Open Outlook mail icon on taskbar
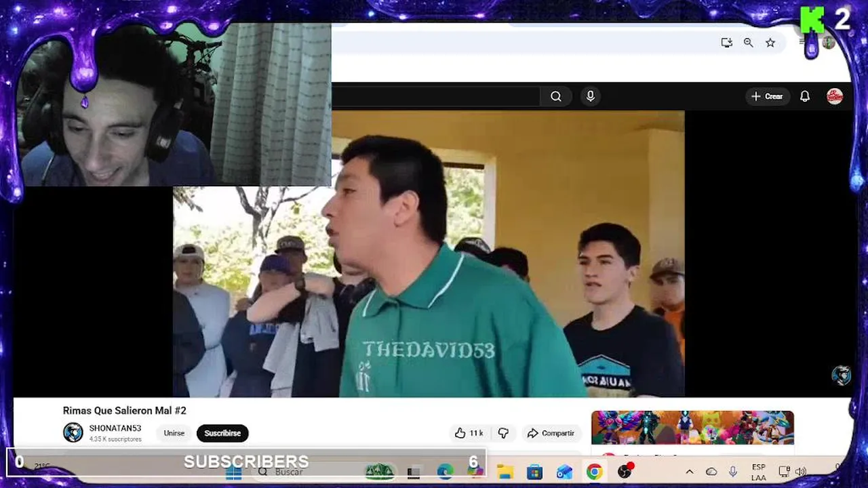 pos(564,472)
